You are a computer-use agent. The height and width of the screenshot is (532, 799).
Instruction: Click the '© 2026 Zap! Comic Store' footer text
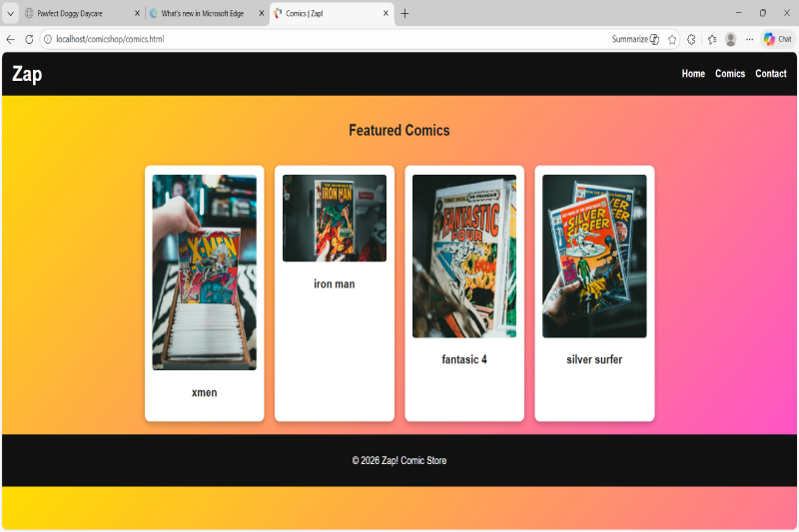click(x=399, y=461)
